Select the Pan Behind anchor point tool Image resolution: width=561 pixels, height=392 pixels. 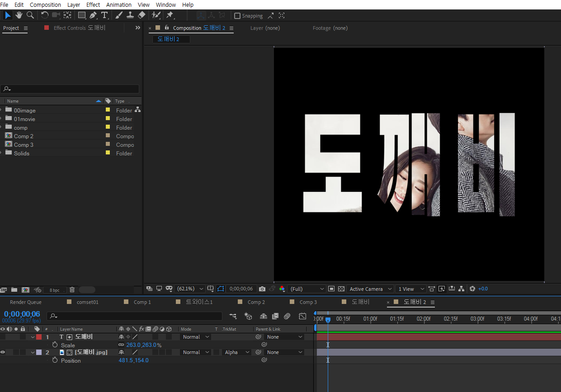click(x=67, y=15)
